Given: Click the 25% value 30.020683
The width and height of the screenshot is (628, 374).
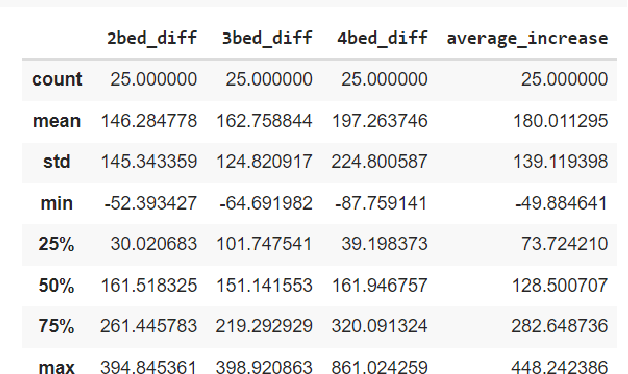Looking at the screenshot, I should 154,244.
